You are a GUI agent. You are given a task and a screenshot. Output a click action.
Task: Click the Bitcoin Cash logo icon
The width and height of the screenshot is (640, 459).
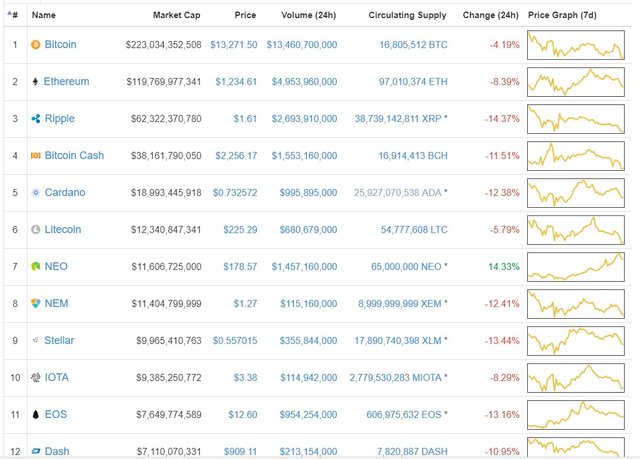(36, 156)
